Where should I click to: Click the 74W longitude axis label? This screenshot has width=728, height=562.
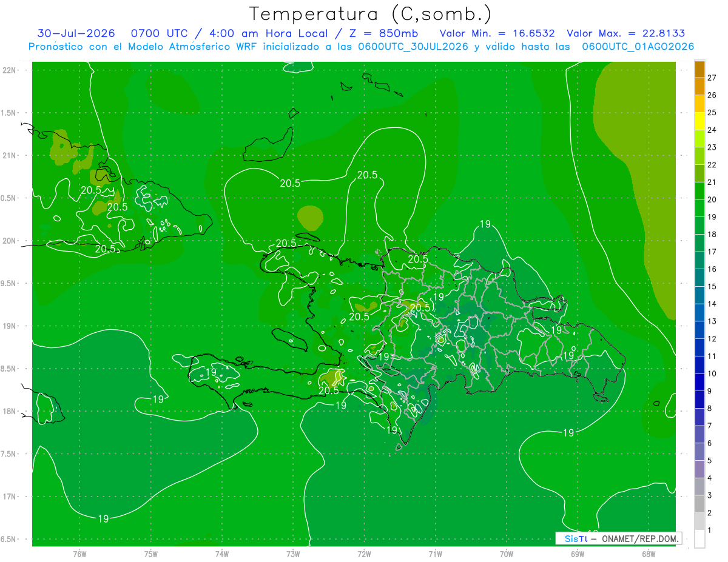click(222, 554)
